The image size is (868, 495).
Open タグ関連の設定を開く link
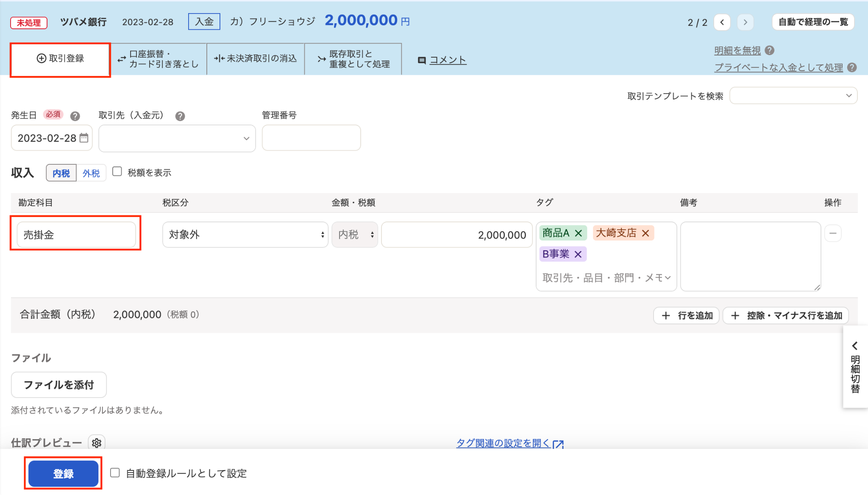[510, 443]
